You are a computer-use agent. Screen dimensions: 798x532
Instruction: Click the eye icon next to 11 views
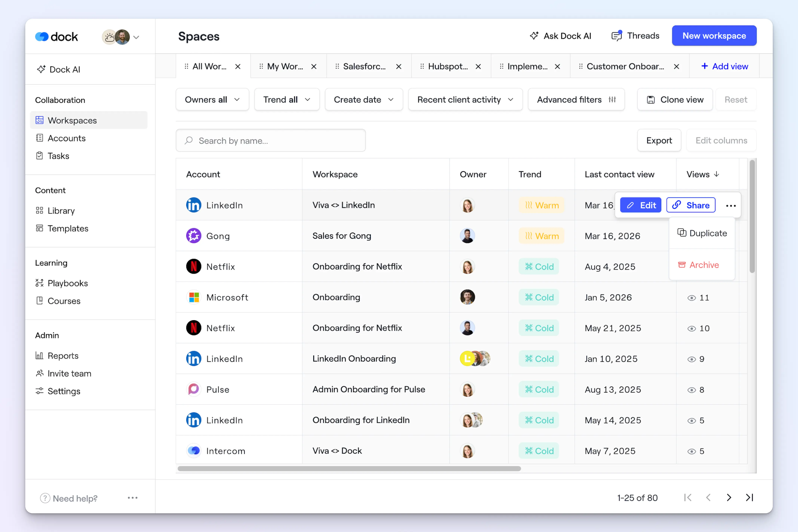coord(691,298)
